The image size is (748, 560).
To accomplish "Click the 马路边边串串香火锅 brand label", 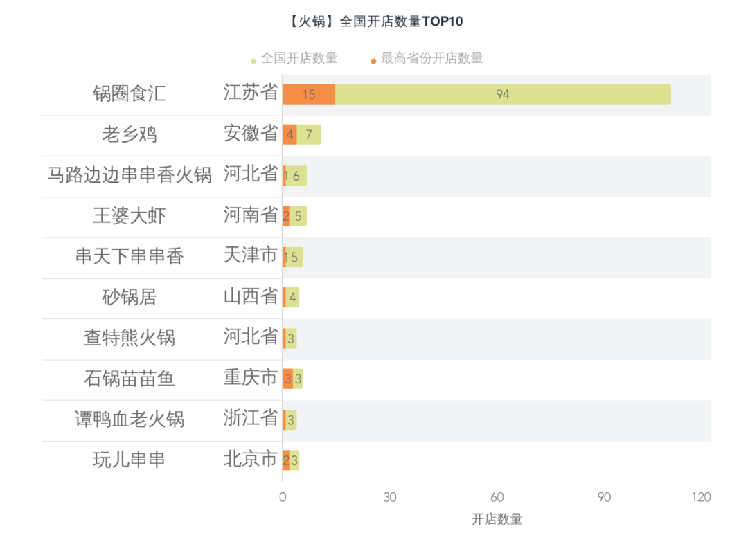I will pyautogui.click(x=130, y=174).
